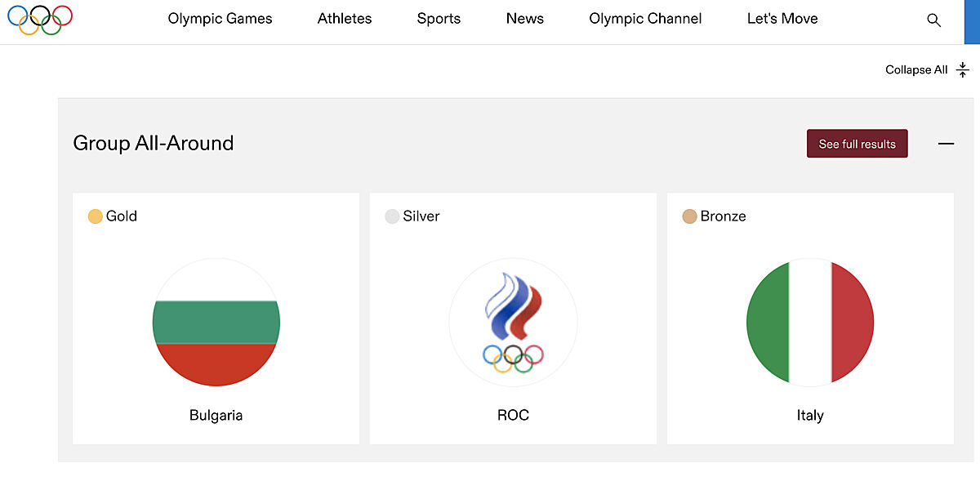Click the Collapse All arrows icon

pos(963,69)
